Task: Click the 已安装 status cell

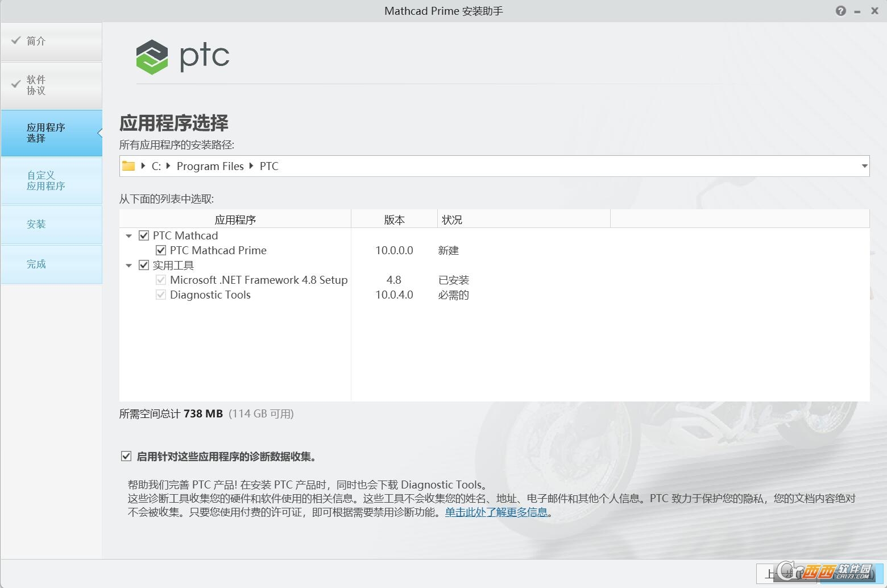Action: tap(454, 280)
